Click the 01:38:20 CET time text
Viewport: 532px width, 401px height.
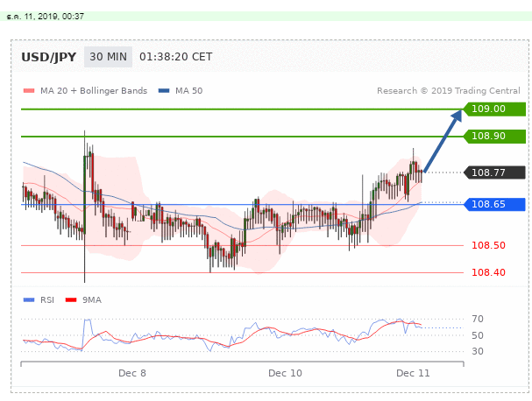point(176,57)
